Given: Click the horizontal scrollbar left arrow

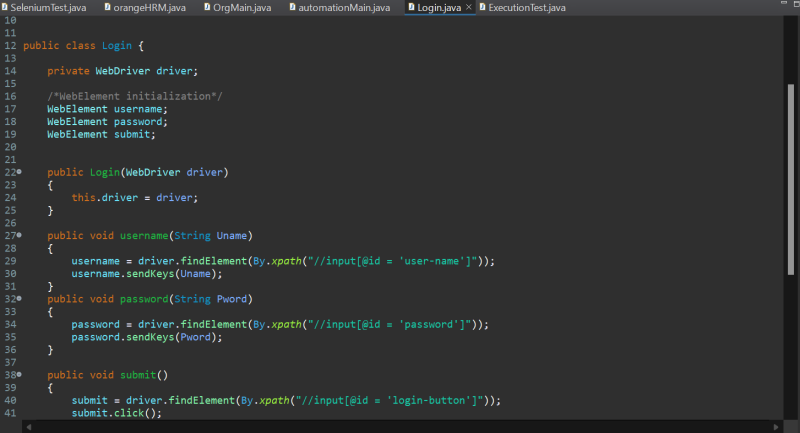Looking at the screenshot, I should coord(29,427).
